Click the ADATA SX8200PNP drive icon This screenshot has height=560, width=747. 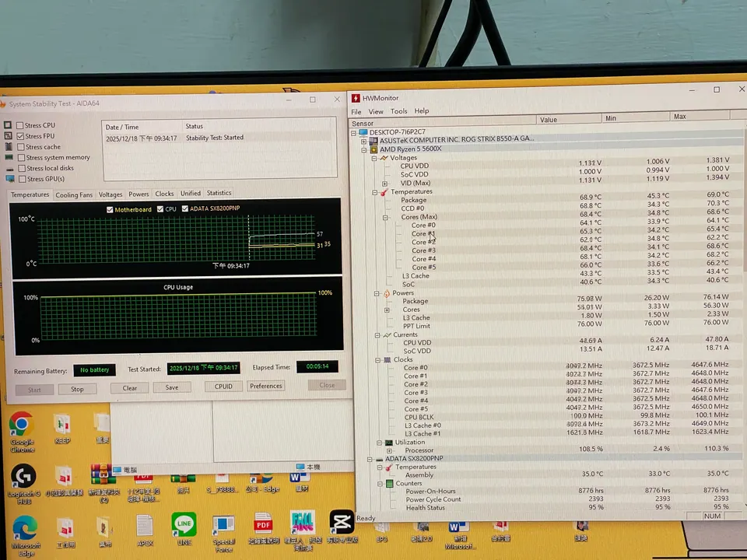pyautogui.click(x=380, y=459)
